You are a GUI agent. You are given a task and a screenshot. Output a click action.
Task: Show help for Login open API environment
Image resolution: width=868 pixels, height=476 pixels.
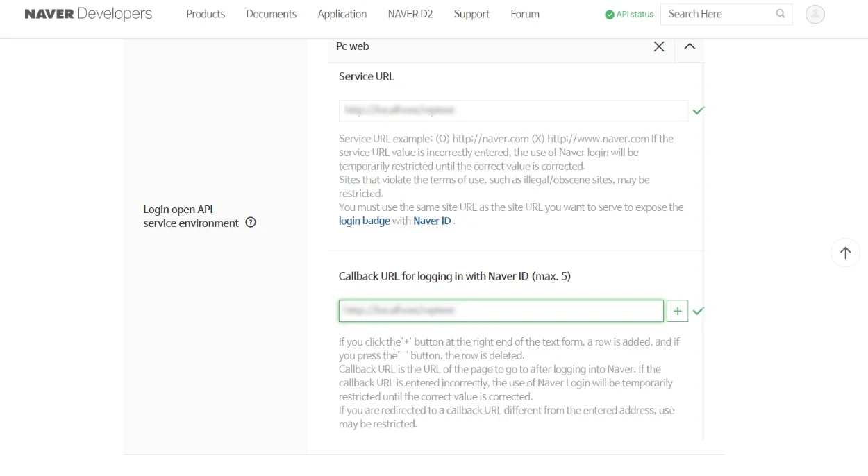pyautogui.click(x=251, y=223)
